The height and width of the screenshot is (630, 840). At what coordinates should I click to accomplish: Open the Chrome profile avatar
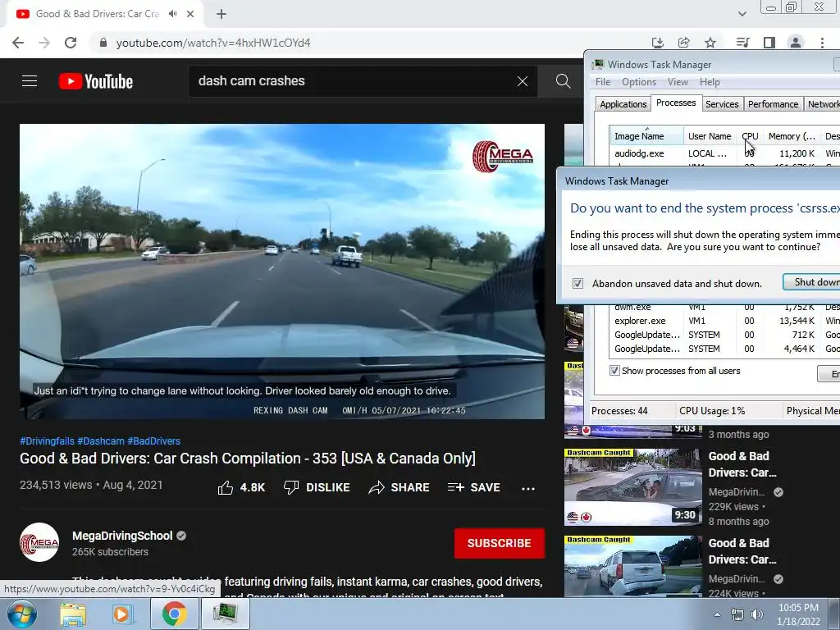(796, 43)
